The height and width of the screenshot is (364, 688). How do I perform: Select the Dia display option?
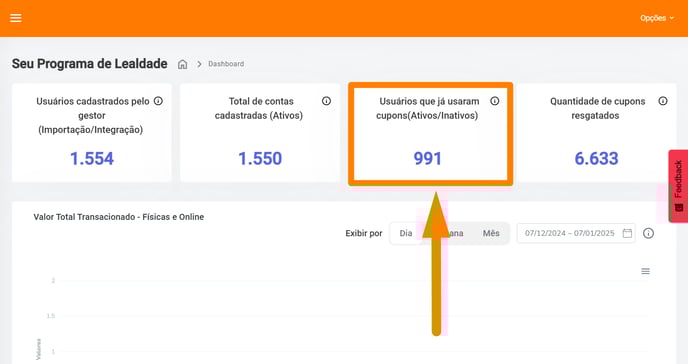(x=406, y=233)
